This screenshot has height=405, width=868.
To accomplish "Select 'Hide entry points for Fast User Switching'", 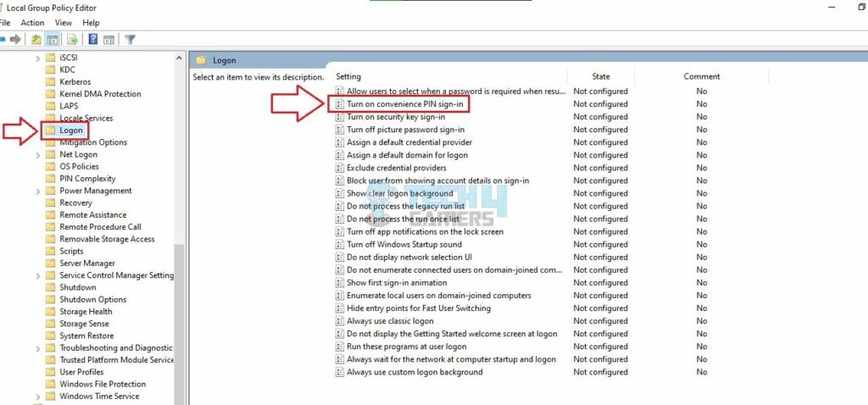I will pyautogui.click(x=419, y=308).
